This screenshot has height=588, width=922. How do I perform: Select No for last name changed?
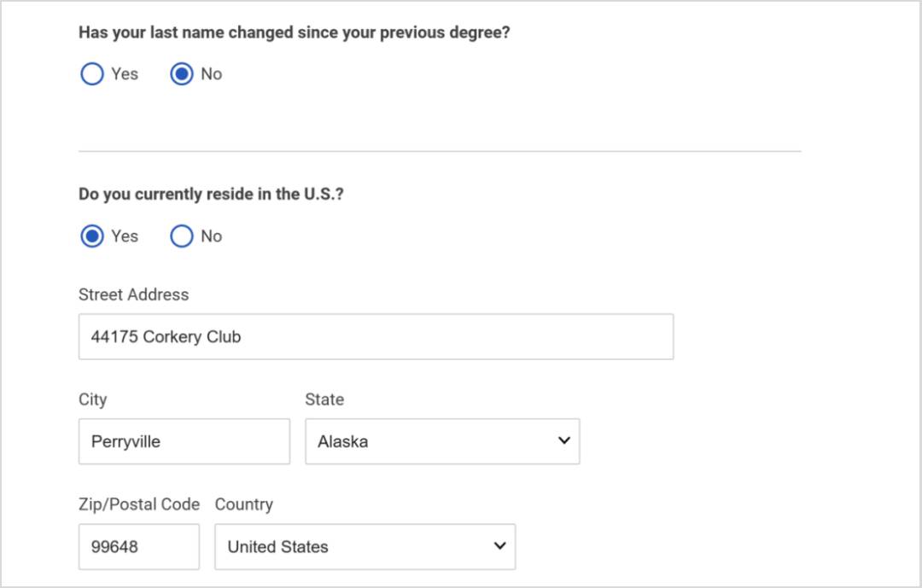(x=182, y=74)
